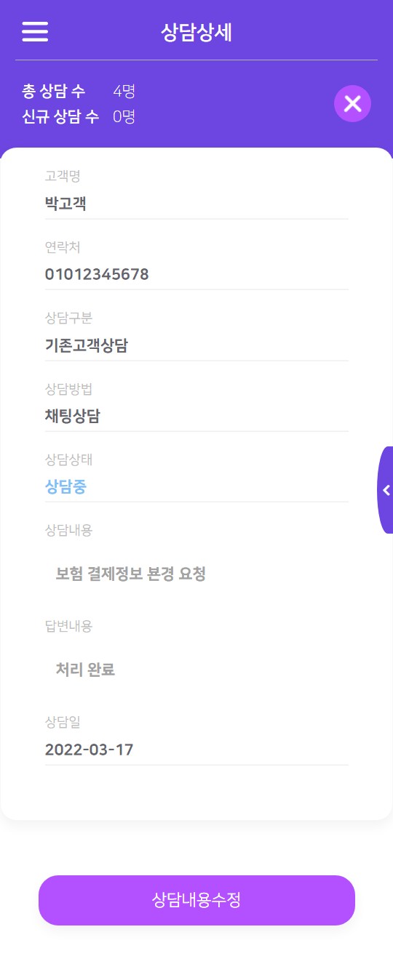The width and height of the screenshot is (393, 980).
Task: Open the hamburger menu icon
Action: click(x=35, y=32)
